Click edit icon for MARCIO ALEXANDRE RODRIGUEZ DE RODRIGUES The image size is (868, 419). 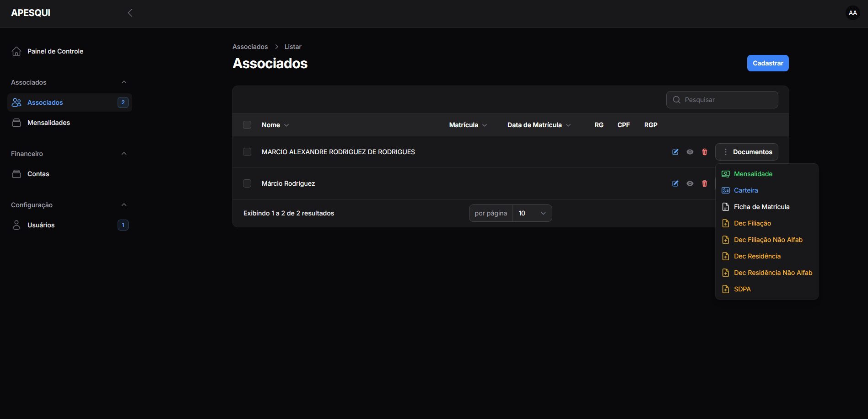coord(675,152)
